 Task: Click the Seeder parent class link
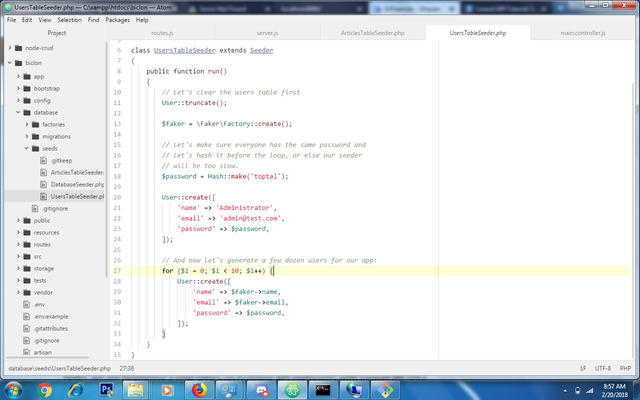262,50
